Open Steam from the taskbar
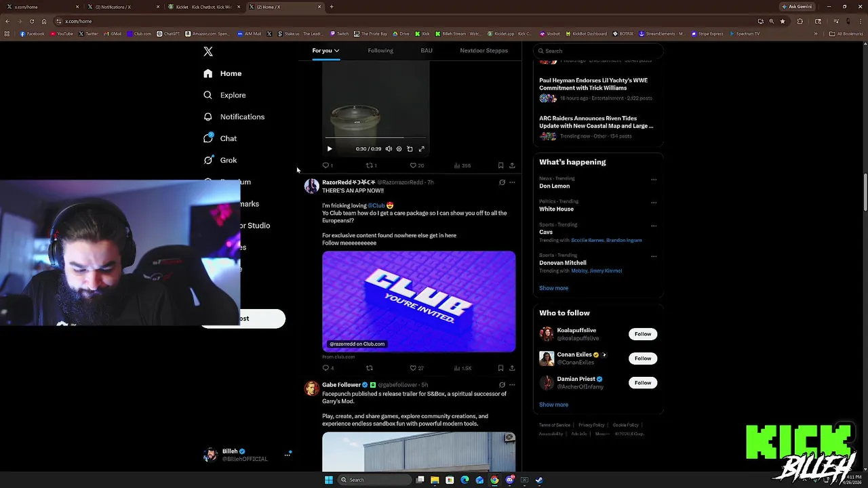Viewport: 868px width, 488px height. 539,480
